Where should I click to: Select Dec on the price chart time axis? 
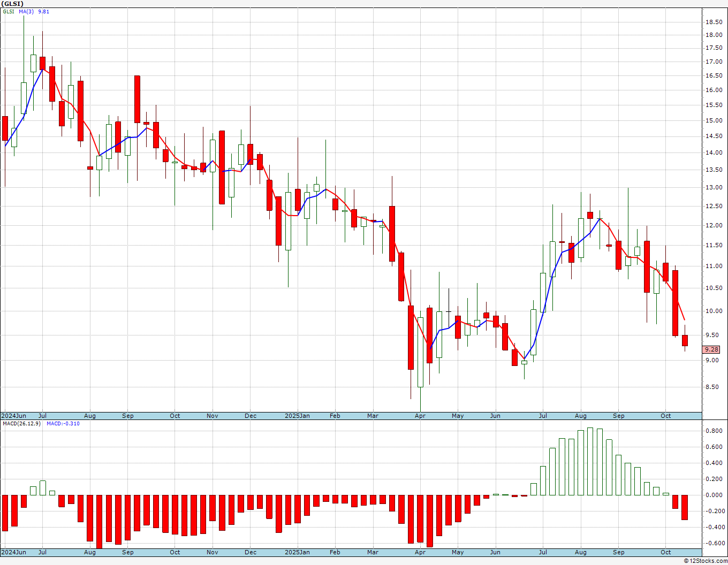tap(251, 416)
